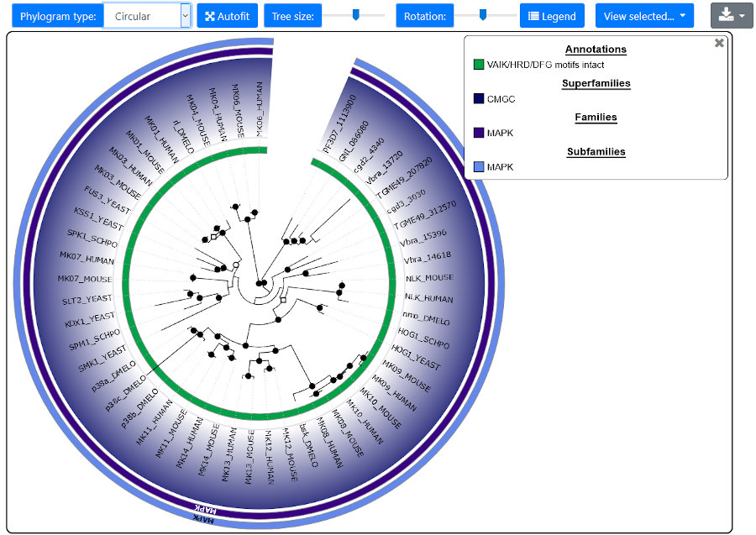756x535 pixels.
Task: Click the open circle tree node
Action: click(236, 265)
